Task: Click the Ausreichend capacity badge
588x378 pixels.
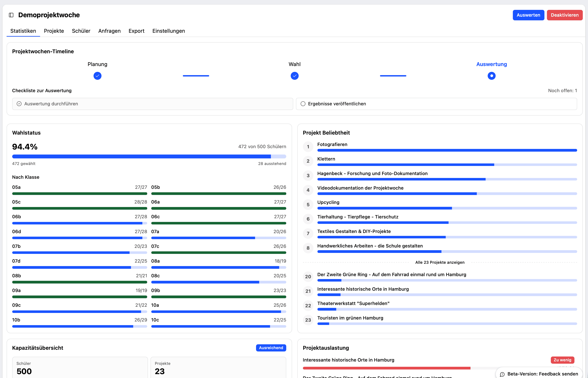Action: click(x=271, y=348)
